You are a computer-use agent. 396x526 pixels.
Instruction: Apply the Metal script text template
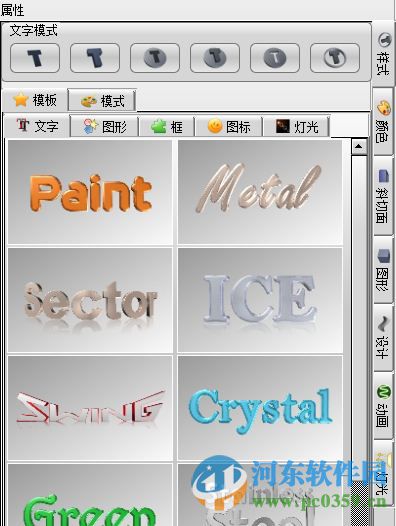(260, 192)
